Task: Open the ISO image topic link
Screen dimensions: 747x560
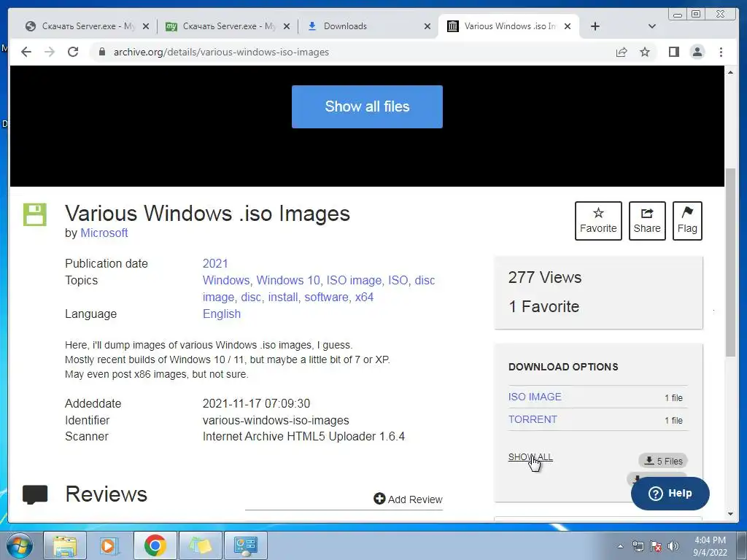Action: pos(354,280)
